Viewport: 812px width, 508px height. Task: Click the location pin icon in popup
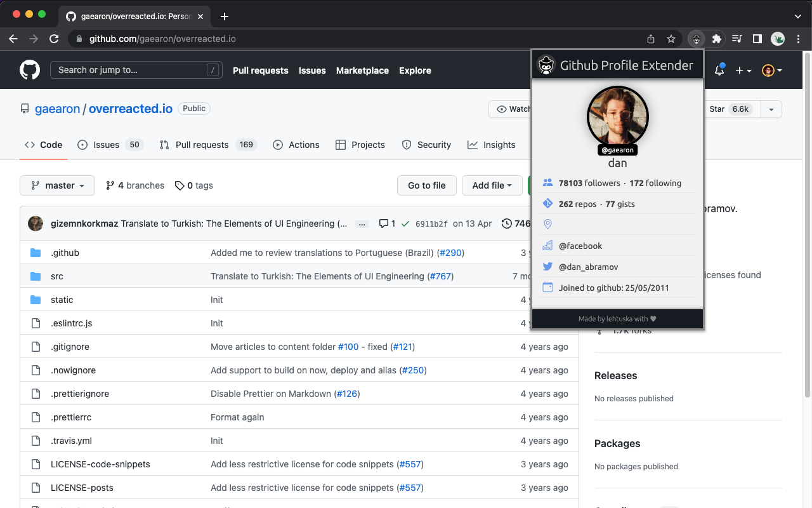547,224
